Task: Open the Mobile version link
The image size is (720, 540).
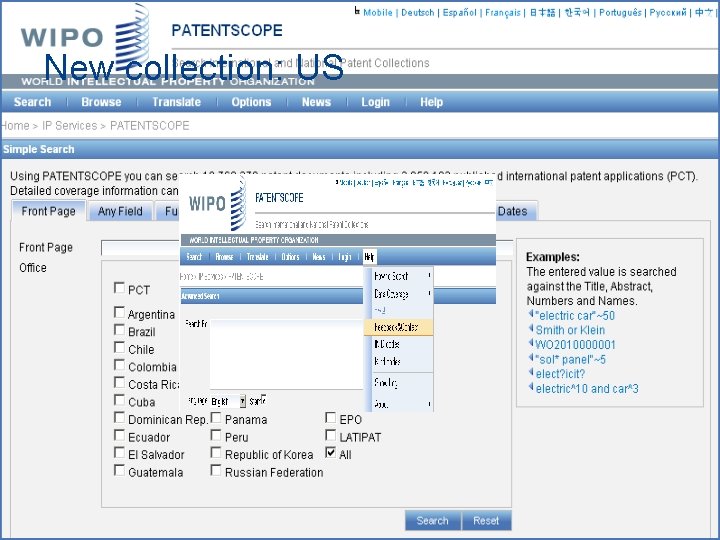Action: click(377, 12)
